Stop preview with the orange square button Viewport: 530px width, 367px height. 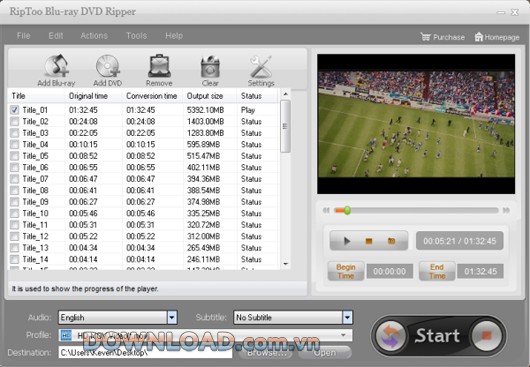369,241
